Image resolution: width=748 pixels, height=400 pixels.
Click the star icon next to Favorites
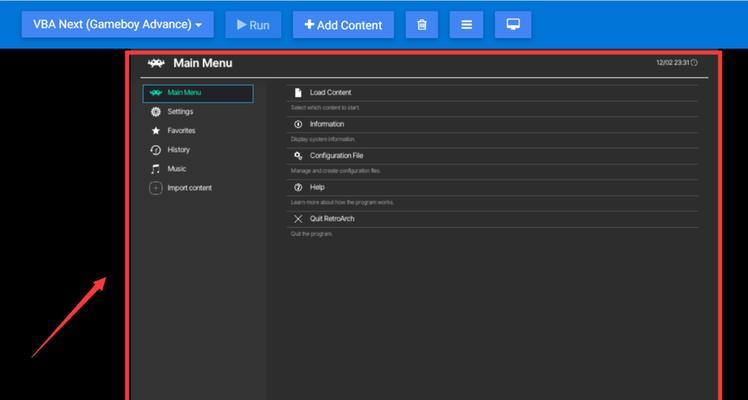[x=156, y=131]
